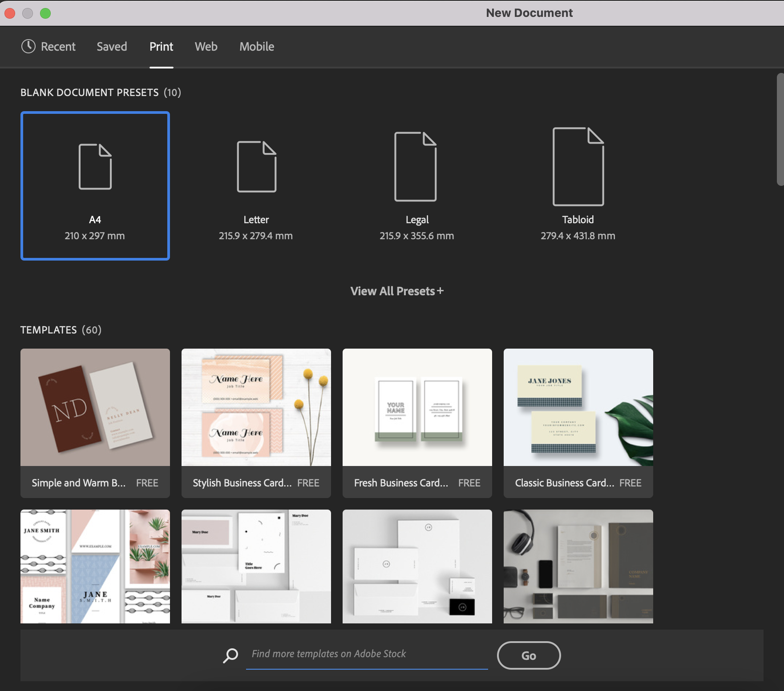Switch to the Web tab
784x691 pixels.
(x=206, y=46)
